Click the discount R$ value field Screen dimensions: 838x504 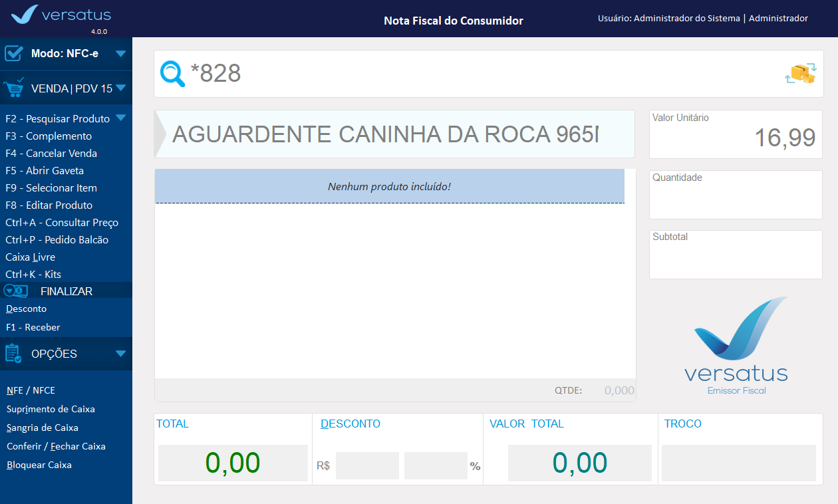367,465
